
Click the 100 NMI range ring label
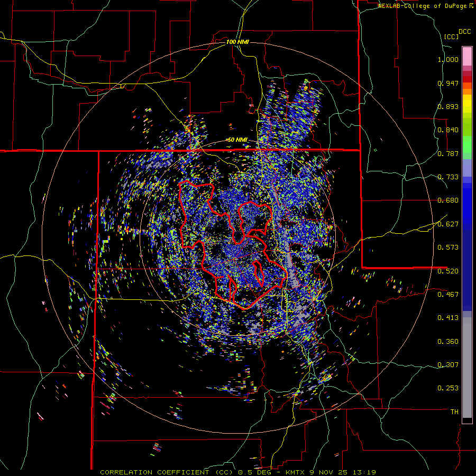click(237, 42)
